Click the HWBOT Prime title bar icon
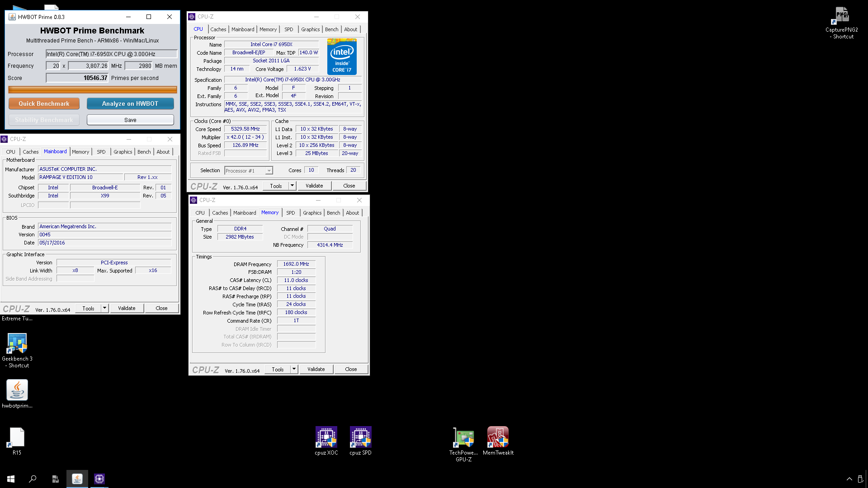Screen dimensions: 868x488 coord(12,17)
